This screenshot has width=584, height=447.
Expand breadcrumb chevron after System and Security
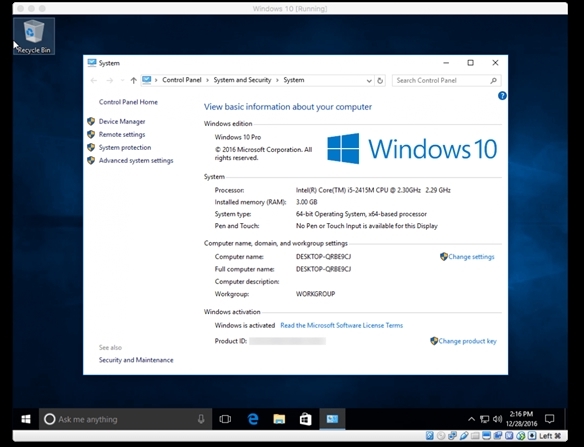pyautogui.click(x=277, y=80)
